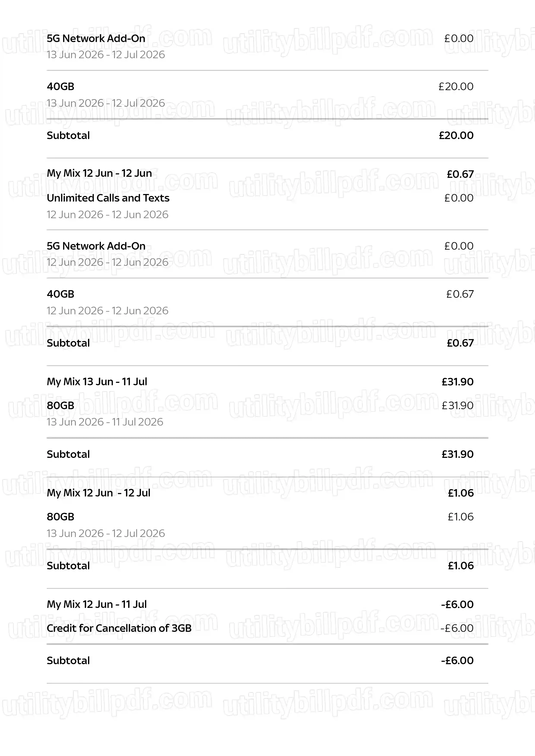Click the £1.06 Subtotal value

(460, 566)
